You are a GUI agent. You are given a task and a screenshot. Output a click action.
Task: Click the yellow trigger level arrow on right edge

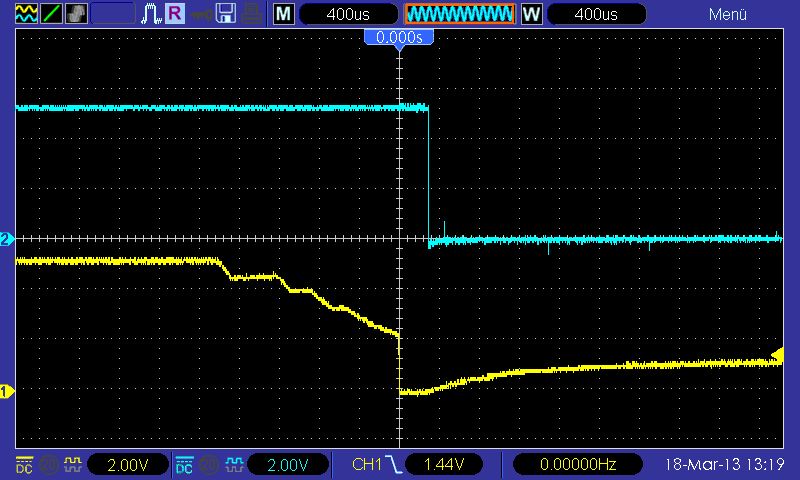click(776, 353)
